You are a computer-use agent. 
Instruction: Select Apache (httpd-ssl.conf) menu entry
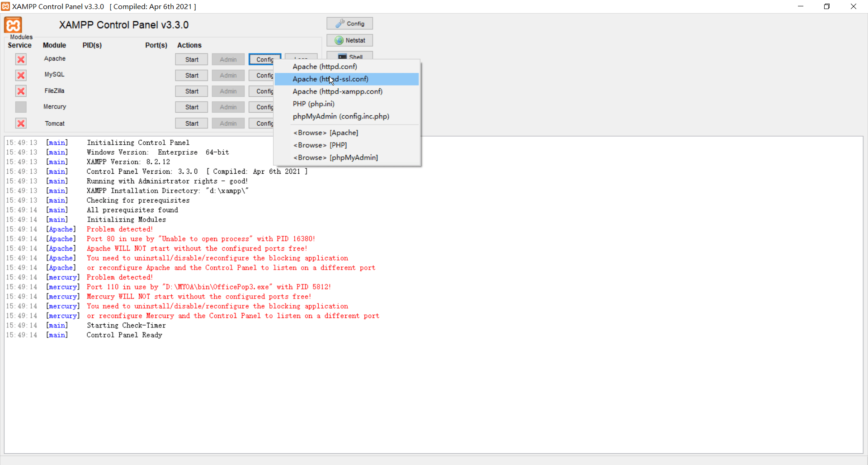pos(347,79)
